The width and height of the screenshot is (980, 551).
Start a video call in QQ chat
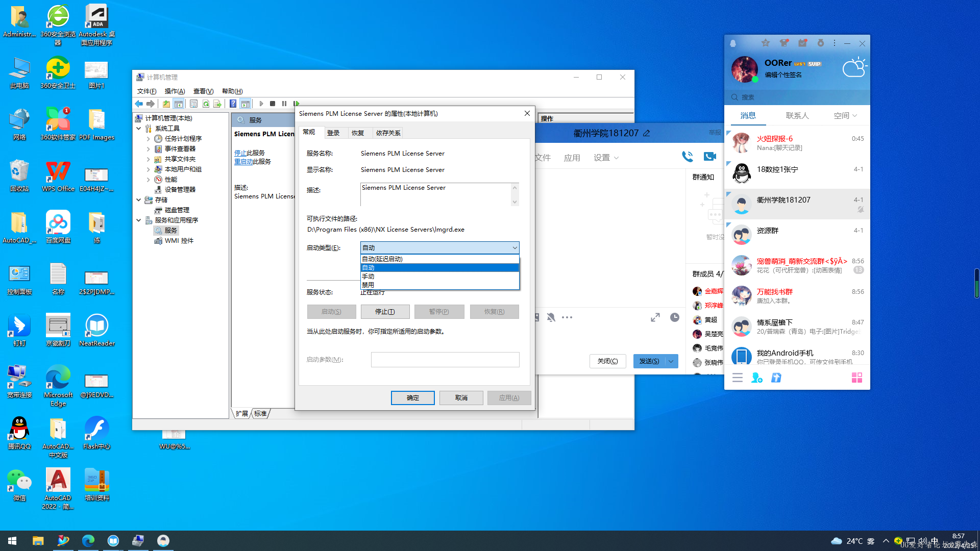click(x=709, y=157)
